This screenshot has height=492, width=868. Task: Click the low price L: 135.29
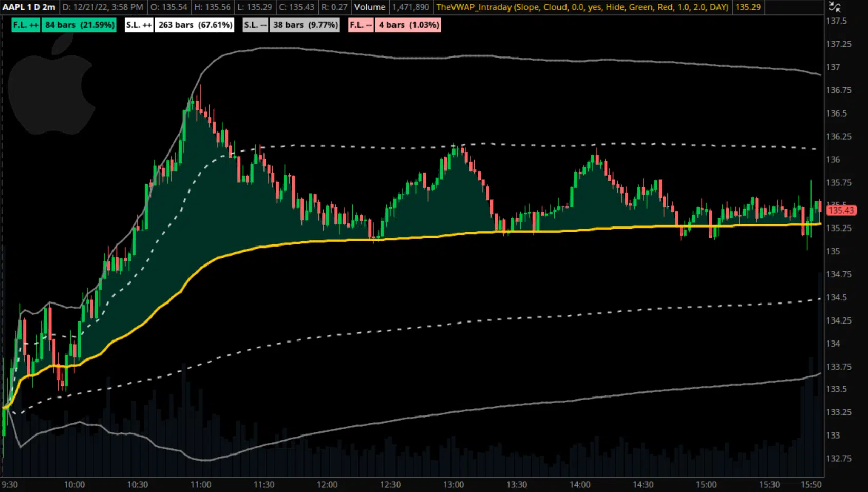pyautogui.click(x=255, y=7)
